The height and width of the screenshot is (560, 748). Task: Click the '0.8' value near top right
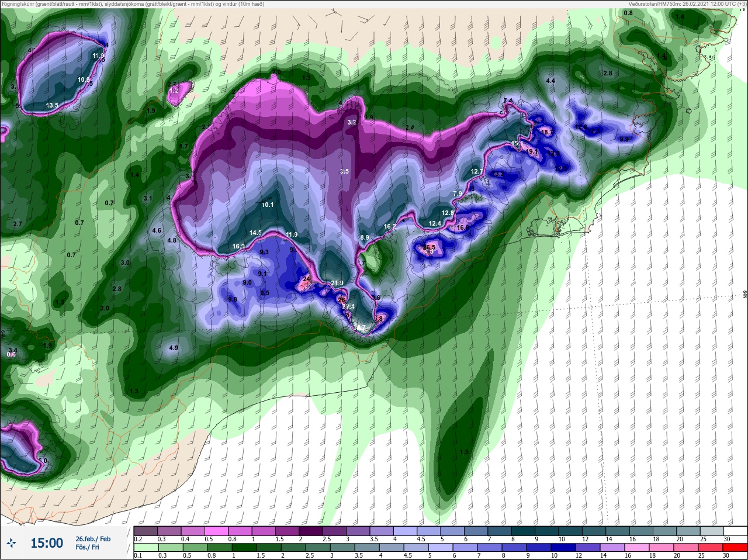pos(628,13)
